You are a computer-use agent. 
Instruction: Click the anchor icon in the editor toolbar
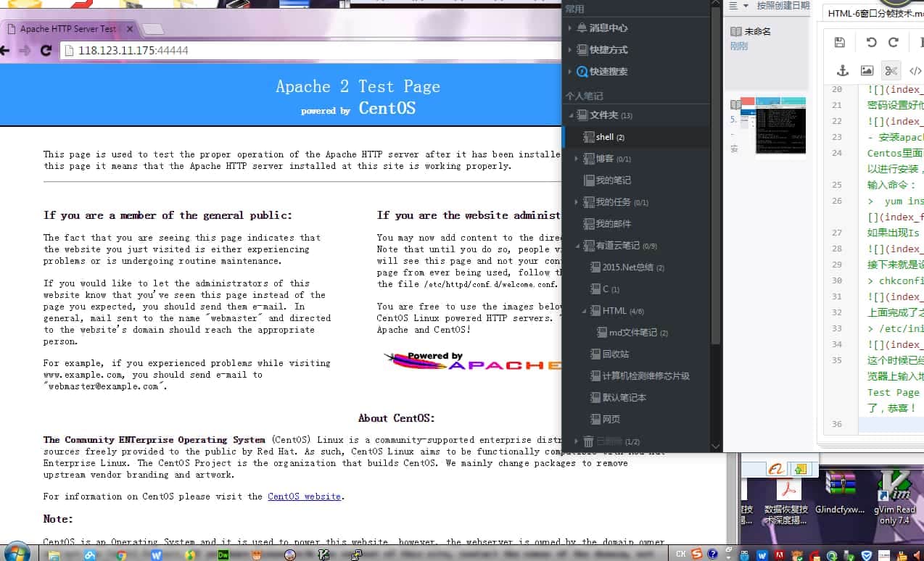point(841,70)
